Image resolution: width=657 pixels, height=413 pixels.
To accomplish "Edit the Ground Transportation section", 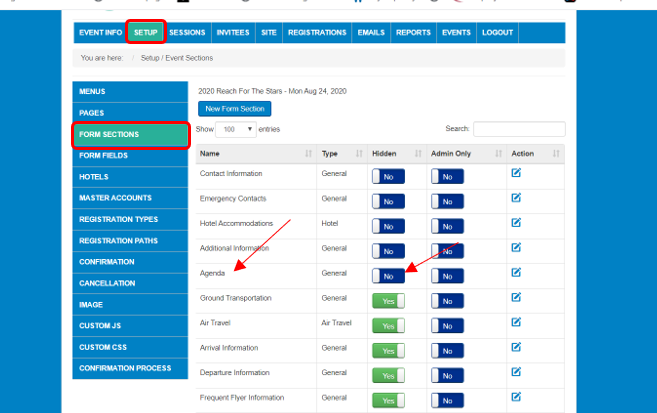I will tap(516, 298).
